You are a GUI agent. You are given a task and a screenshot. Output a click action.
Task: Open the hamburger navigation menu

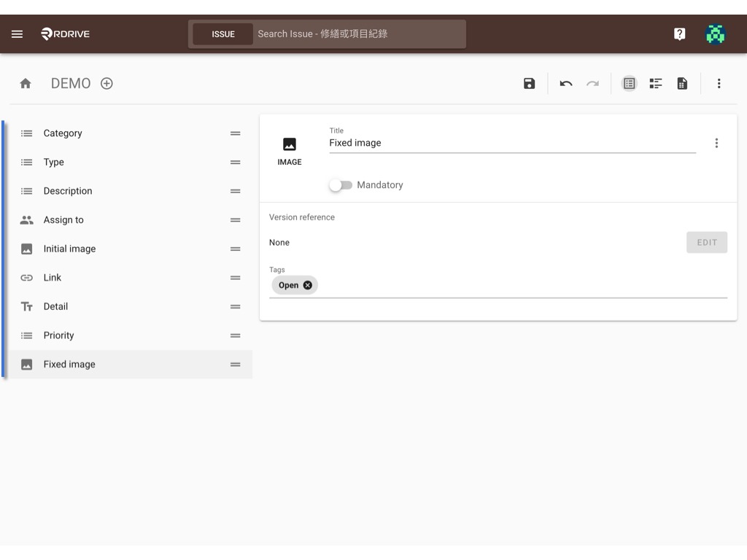(18, 34)
